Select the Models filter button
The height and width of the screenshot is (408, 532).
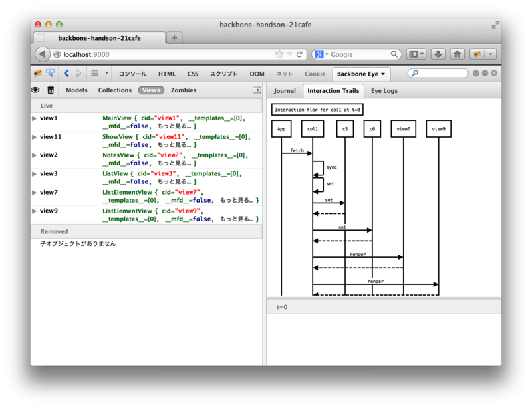(x=76, y=90)
